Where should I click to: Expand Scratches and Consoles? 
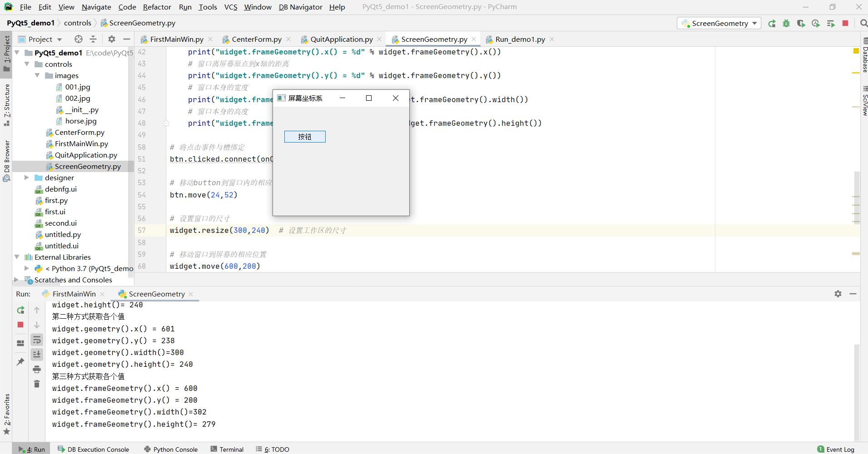[17, 280]
